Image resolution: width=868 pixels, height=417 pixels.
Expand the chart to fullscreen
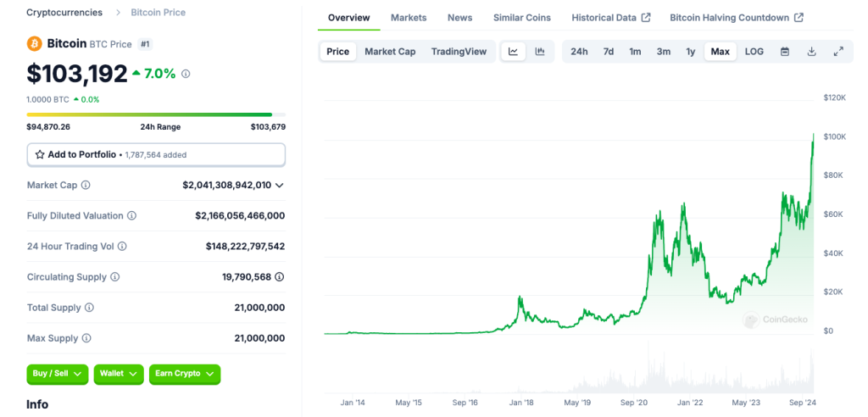[x=838, y=52]
